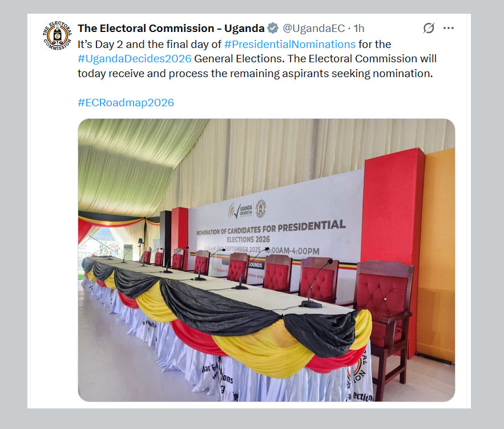Click the nearest table microphone in photo
Viewport: 504px width, 429px height.
[x=316, y=284]
